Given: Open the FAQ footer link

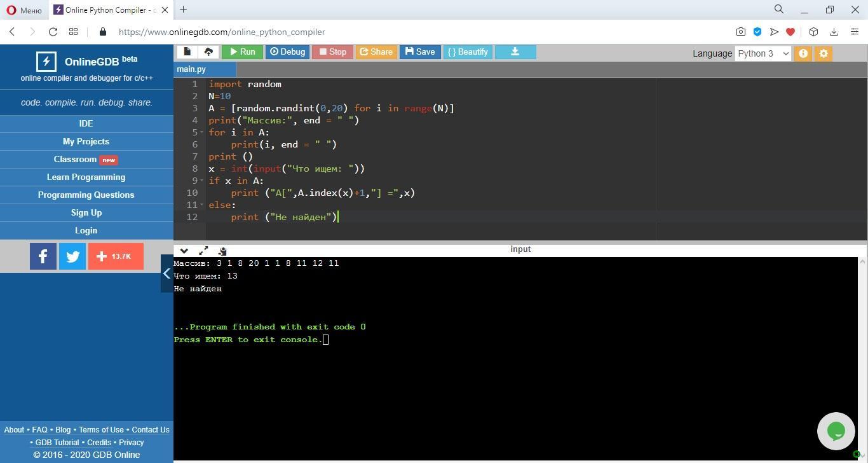Looking at the screenshot, I should tap(39, 430).
